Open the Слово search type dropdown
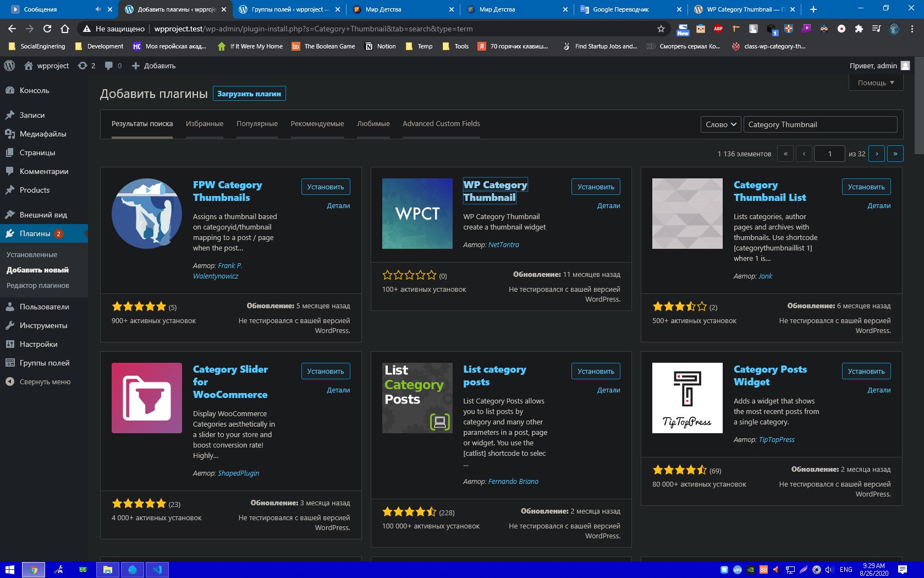Screen dimensions: 924x578 [721, 124]
